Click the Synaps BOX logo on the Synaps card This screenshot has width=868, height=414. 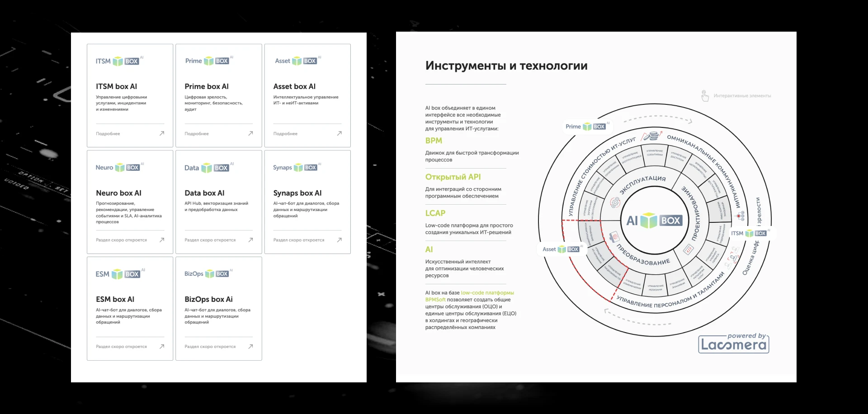click(x=297, y=167)
